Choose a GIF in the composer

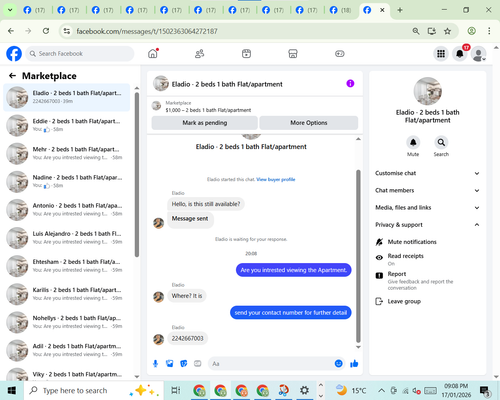point(198,363)
